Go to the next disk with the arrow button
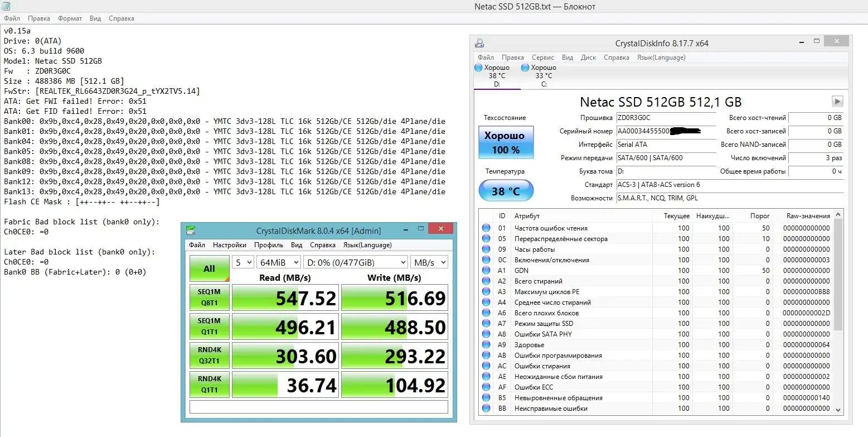Image resolution: width=868 pixels, height=437 pixels. [x=837, y=102]
